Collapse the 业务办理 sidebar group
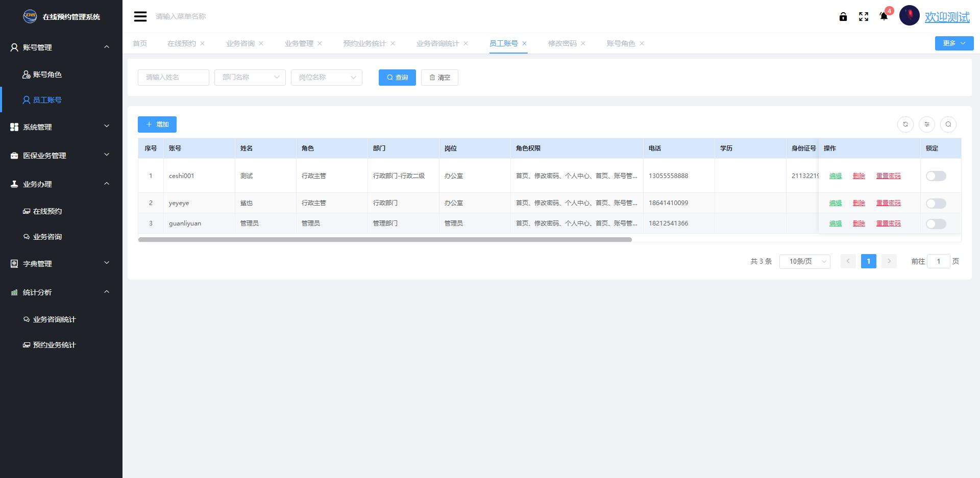Viewport: 980px width, 478px height. click(x=61, y=184)
